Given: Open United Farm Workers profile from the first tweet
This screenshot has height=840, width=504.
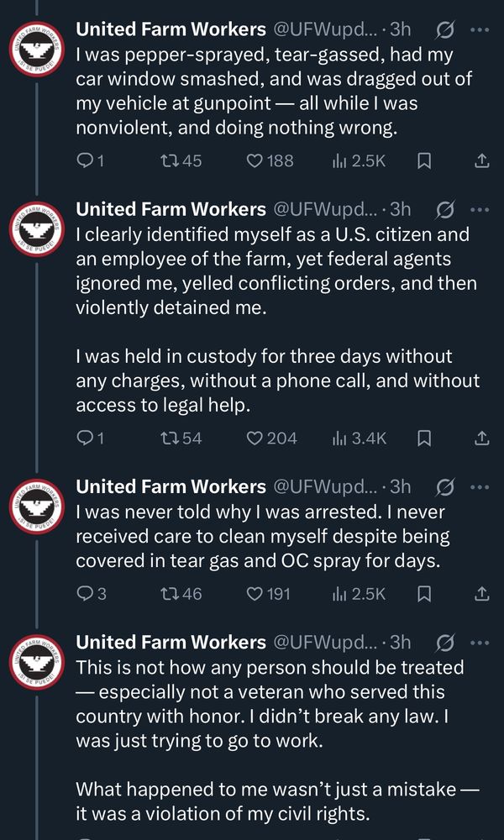Looking at the screenshot, I should (171, 29).
